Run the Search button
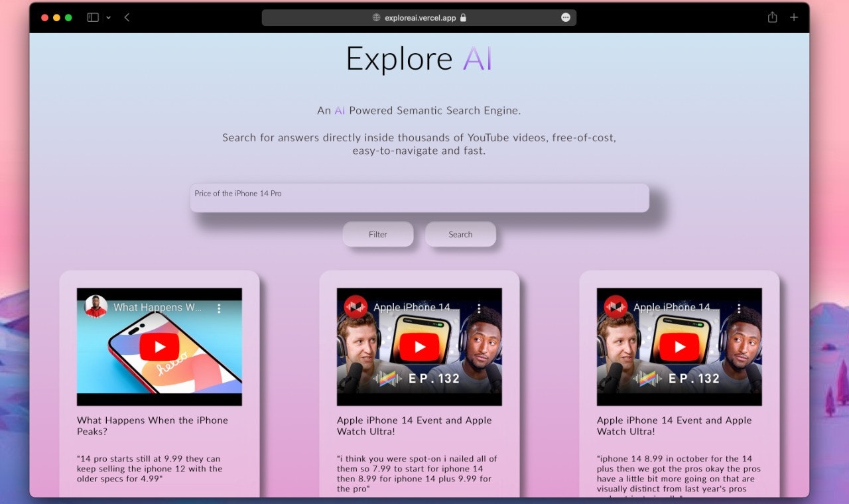Viewport: 849px width, 504px height. tap(460, 234)
